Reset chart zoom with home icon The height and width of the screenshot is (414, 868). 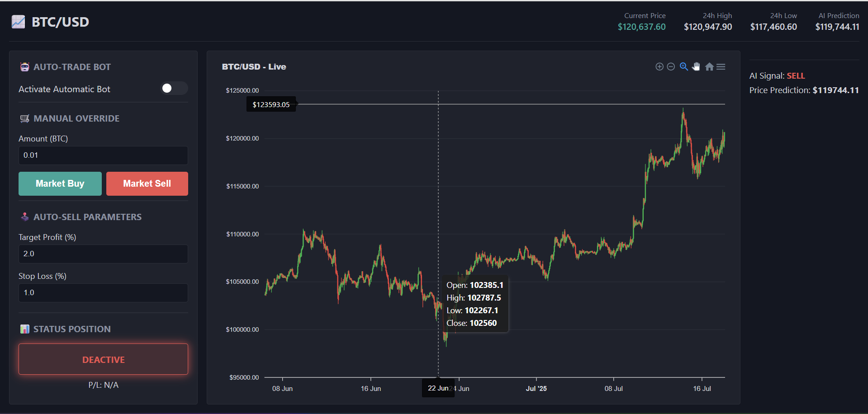pyautogui.click(x=709, y=67)
